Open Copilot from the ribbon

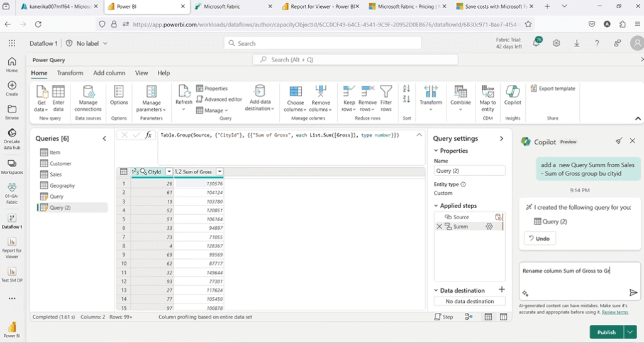[513, 95]
